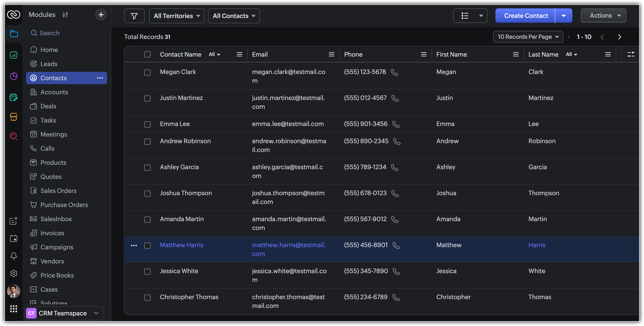Click the Email column menu icon
This screenshot has width=644, height=326.
click(x=331, y=54)
